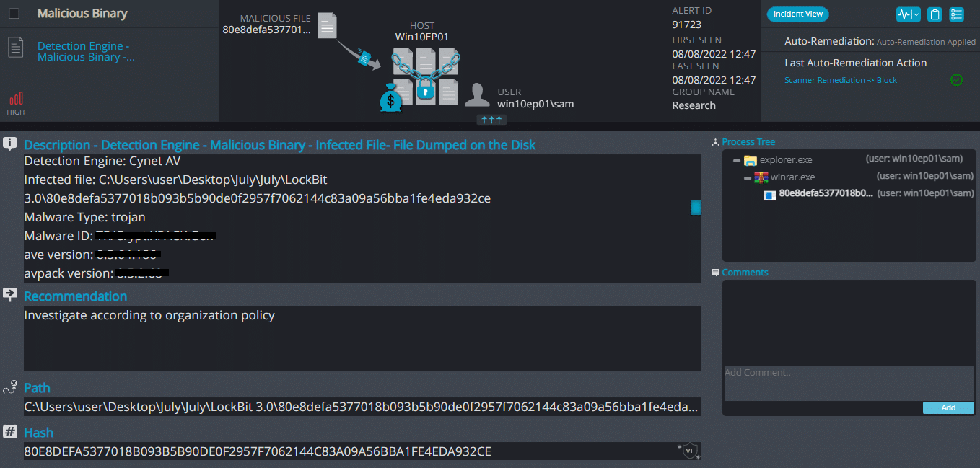Open the VirusTotal VT hash lookup icon
Viewport: 980px width, 468px height.
pyautogui.click(x=689, y=451)
